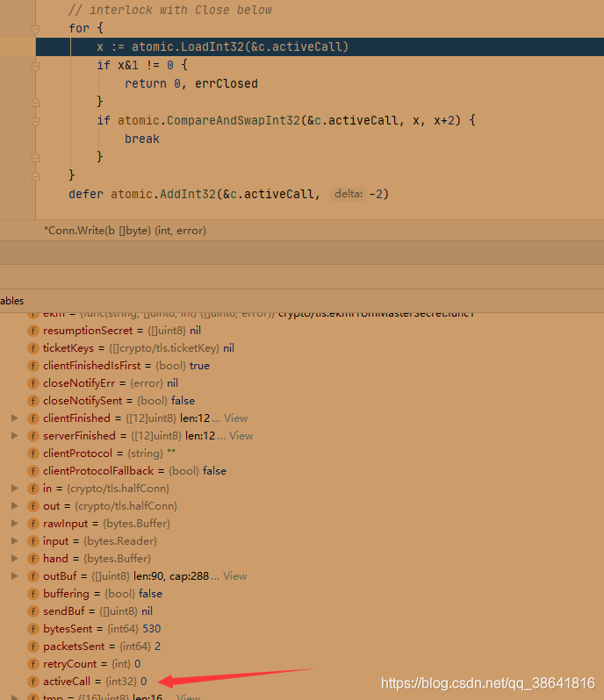Viewport: 604px width, 700px height.
Task: Click the field icon of input
Action: pyautogui.click(x=33, y=541)
